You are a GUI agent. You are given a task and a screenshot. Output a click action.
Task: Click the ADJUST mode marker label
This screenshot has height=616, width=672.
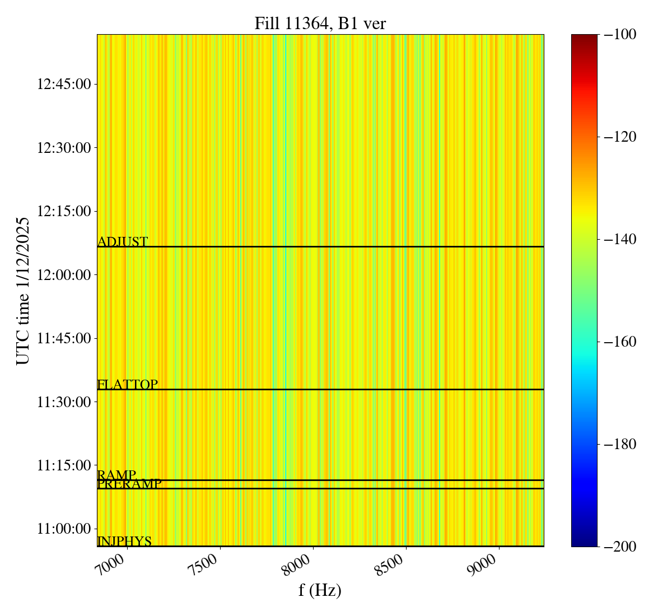pyautogui.click(x=123, y=242)
